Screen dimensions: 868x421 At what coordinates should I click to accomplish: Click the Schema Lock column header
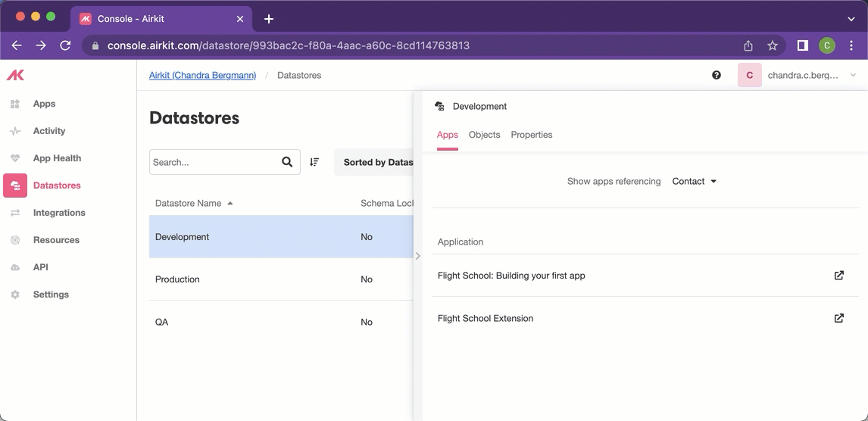pos(387,204)
